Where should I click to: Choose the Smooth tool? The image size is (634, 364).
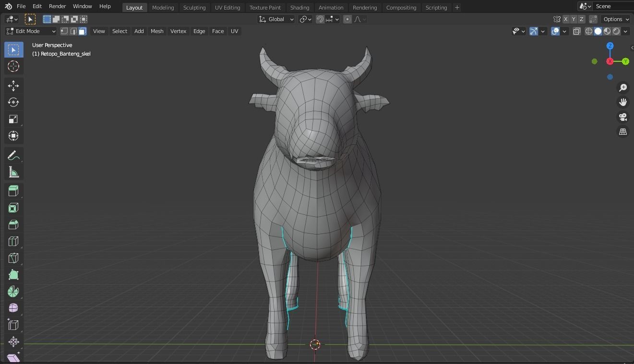pyautogui.click(x=13, y=308)
